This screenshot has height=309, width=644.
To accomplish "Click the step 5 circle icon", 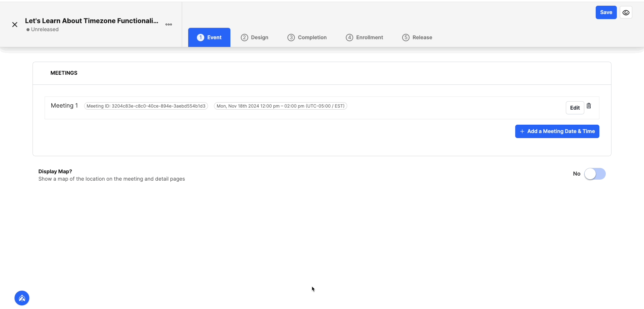I will tap(406, 38).
